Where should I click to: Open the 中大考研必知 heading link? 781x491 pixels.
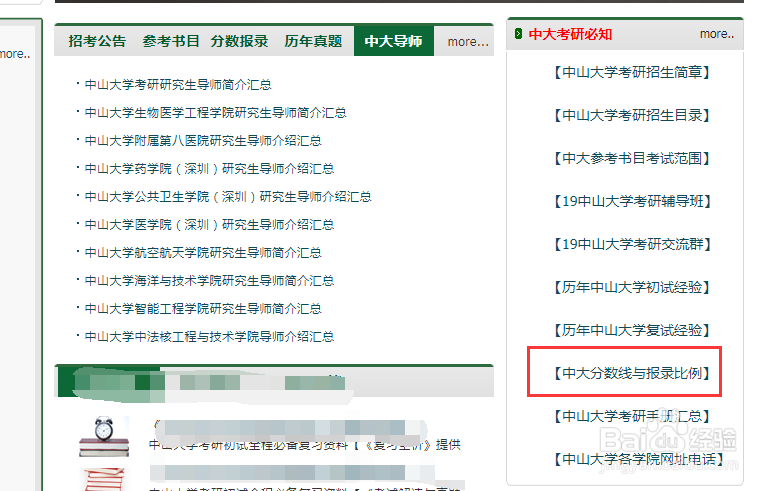[570, 34]
